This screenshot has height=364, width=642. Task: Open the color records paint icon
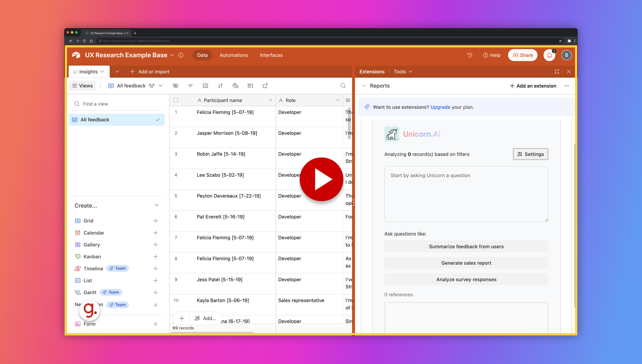[x=235, y=86]
